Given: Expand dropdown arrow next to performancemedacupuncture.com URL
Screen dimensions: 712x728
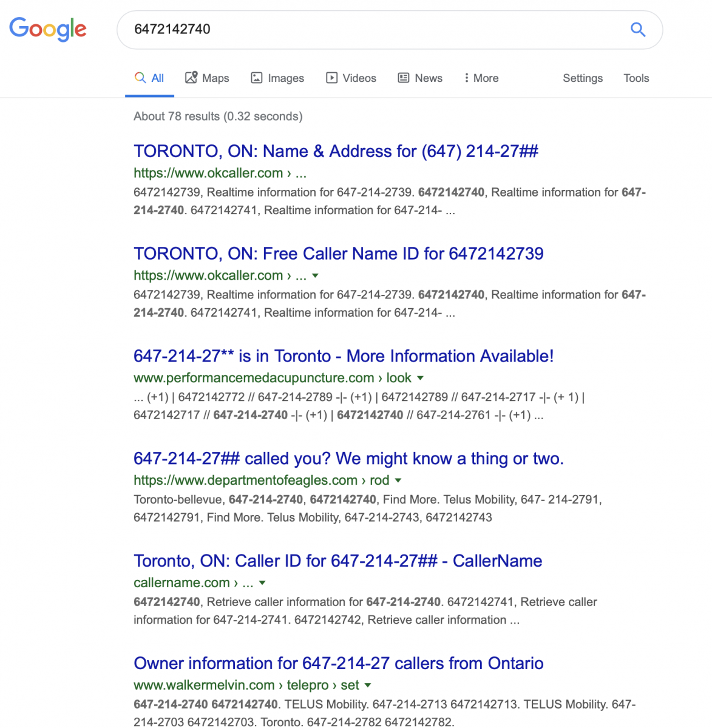Looking at the screenshot, I should click(x=420, y=378).
